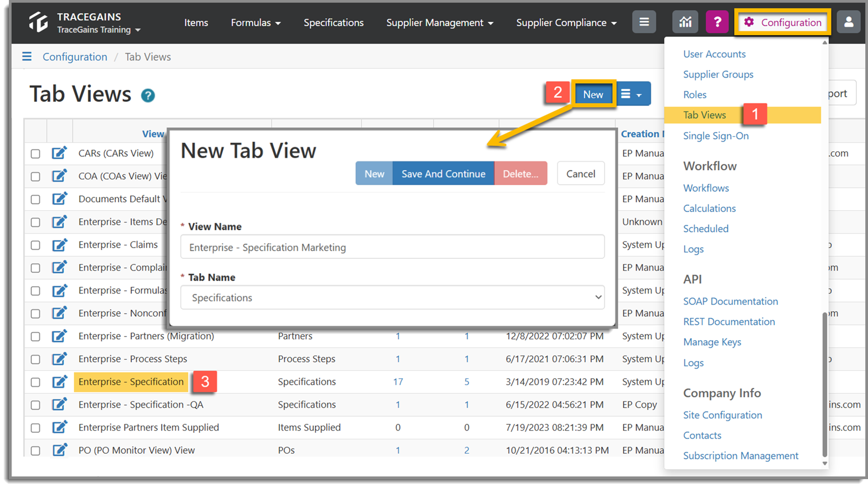The height and width of the screenshot is (488, 868).
Task: Open the hamburger menu in top navbar
Action: point(644,22)
